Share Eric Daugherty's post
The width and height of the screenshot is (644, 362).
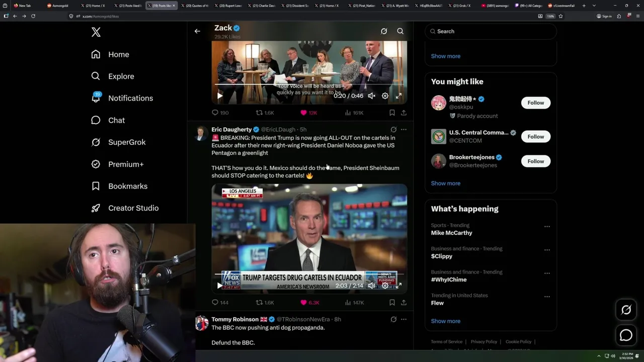click(x=404, y=302)
